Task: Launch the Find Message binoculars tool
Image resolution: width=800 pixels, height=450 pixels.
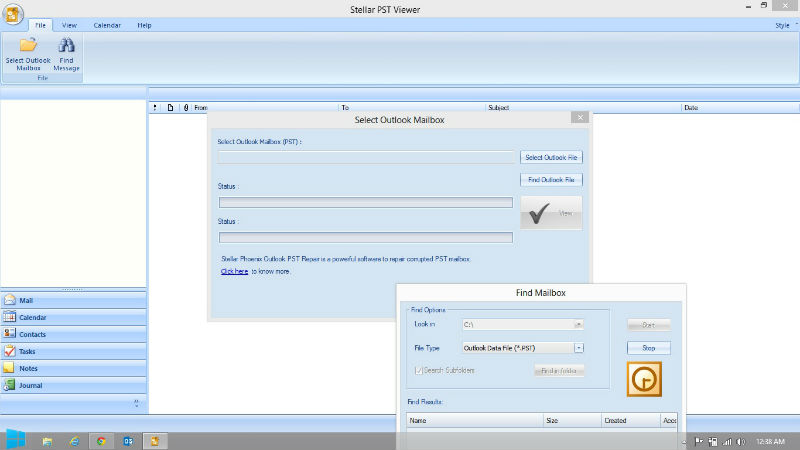Action: pos(66,54)
